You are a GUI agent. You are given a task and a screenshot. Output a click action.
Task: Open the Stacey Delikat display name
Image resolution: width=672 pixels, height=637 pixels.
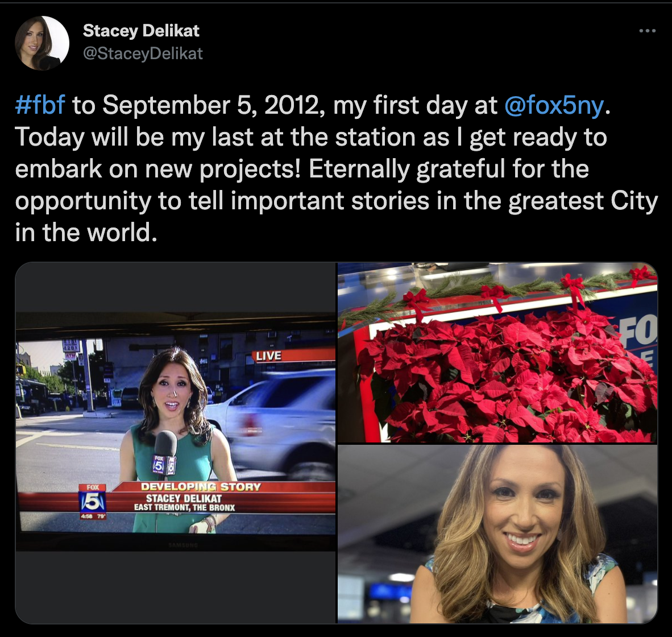click(141, 31)
